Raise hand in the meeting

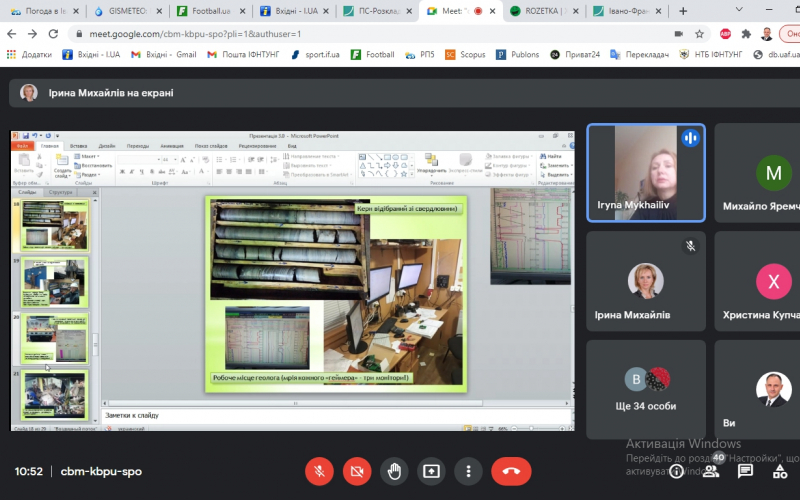click(394, 471)
